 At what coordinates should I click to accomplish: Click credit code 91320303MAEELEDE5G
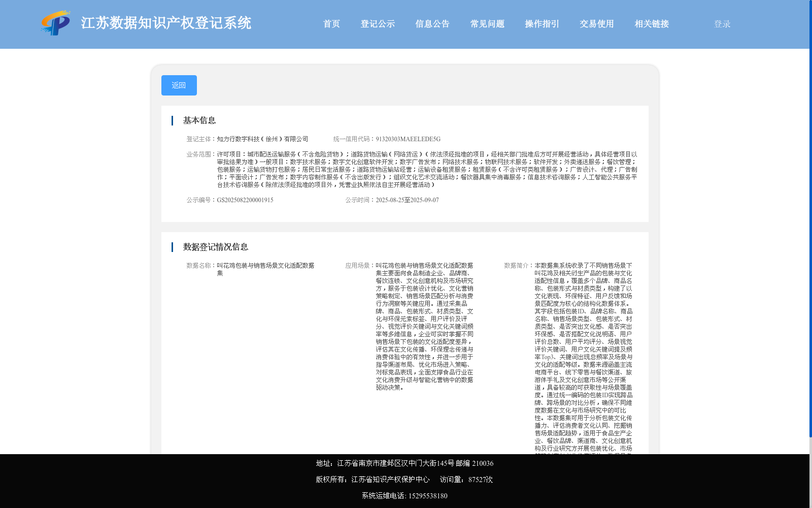408,139
